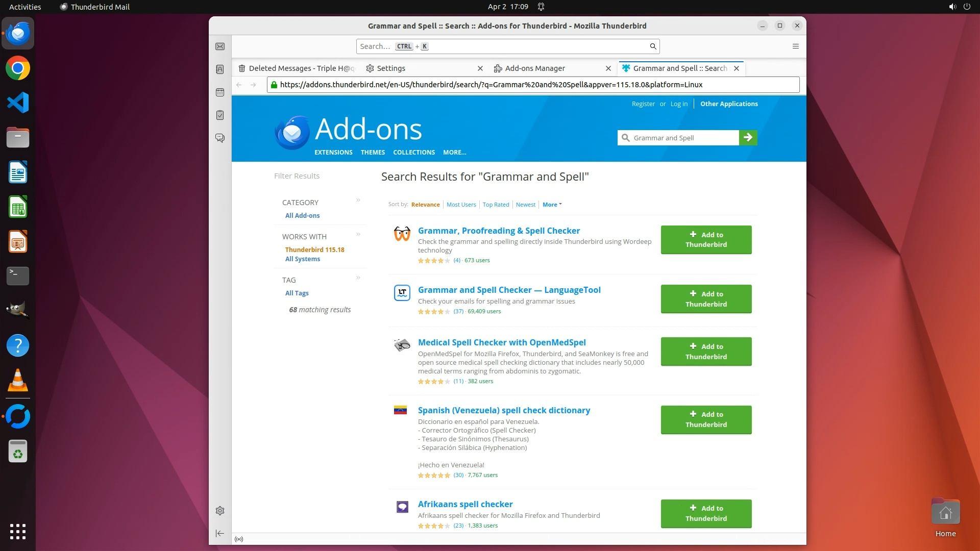
Task: Open the Chat space icon
Action: 220,138
